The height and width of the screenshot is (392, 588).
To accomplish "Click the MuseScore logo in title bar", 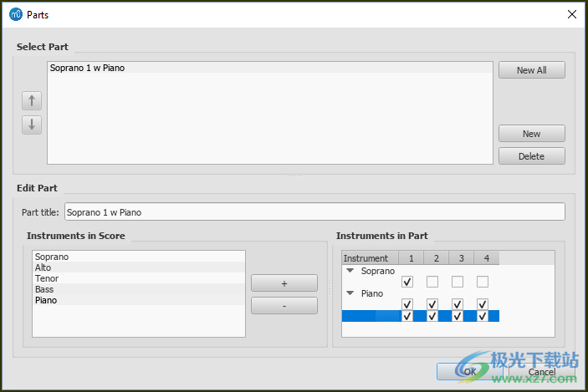I will (x=16, y=14).
